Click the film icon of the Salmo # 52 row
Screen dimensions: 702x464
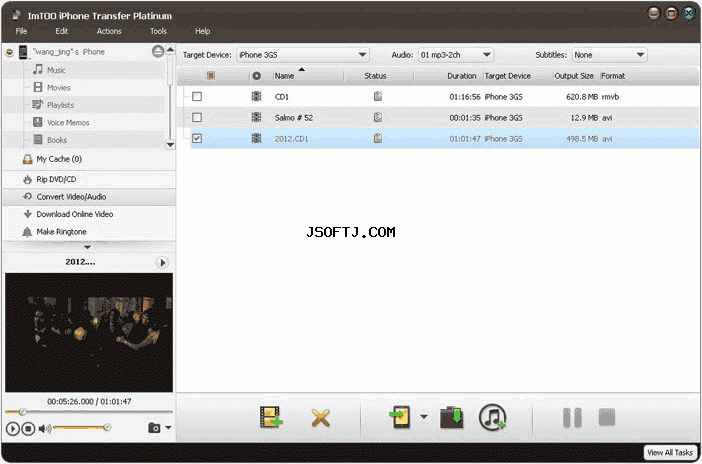click(256, 117)
